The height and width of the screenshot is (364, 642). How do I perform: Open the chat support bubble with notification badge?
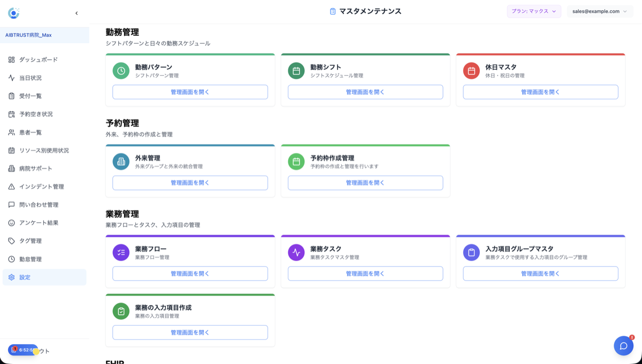point(623,346)
